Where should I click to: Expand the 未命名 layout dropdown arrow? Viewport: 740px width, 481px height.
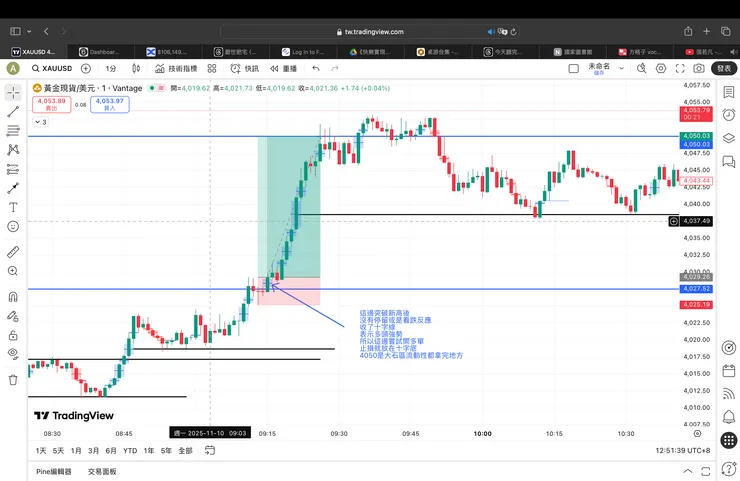[622, 68]
